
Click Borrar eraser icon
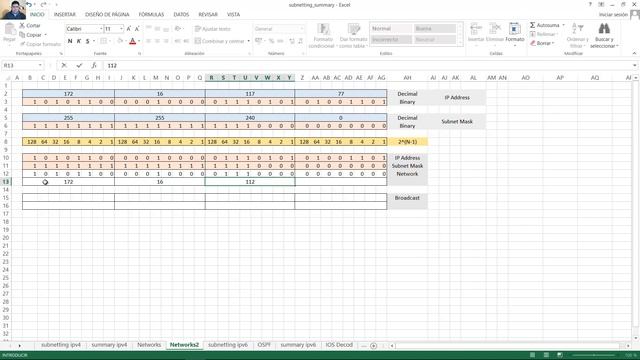542,43
